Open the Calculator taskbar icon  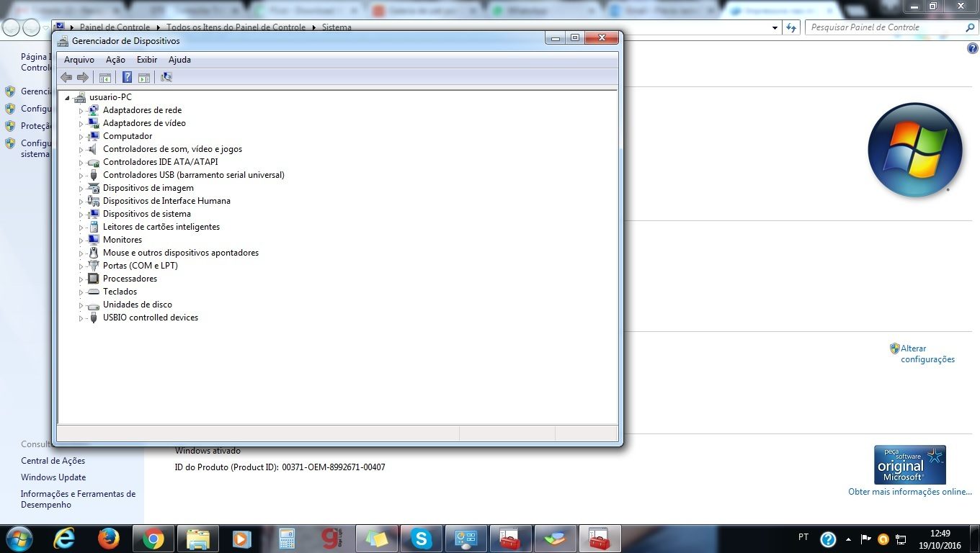(x=287, y=539)
